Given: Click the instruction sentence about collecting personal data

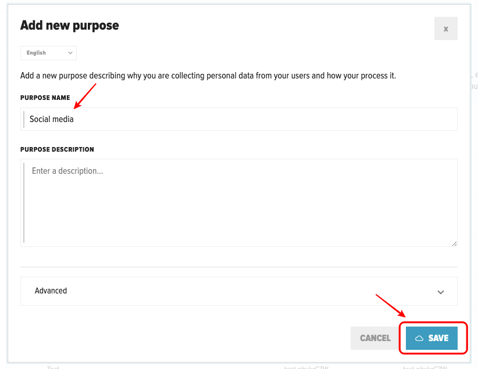Looking at the screenshot, I should click(x=208, y=76).
